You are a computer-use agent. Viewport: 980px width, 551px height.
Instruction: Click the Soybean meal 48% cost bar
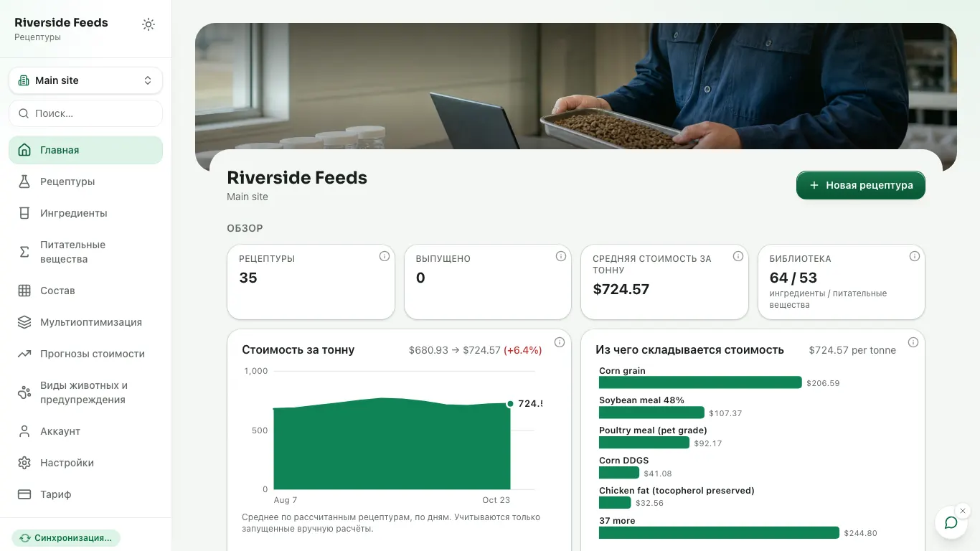pyautogui.click(x=651, y=413)
